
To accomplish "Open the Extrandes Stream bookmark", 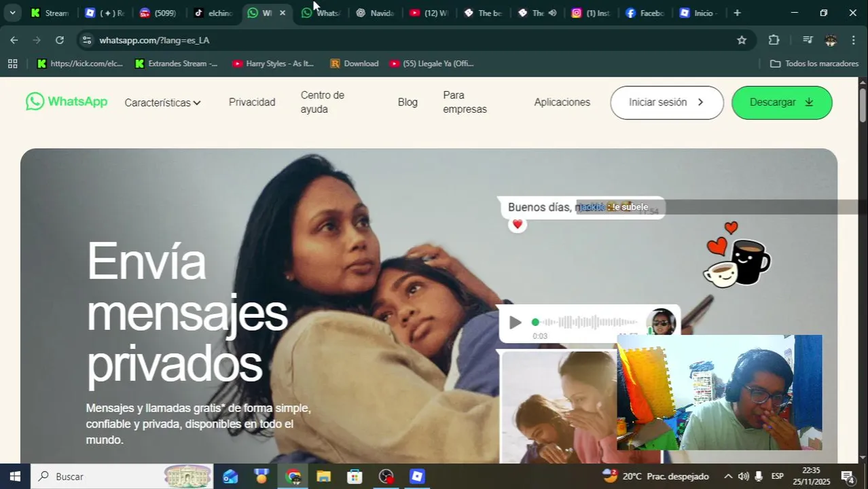I will click(177, 64).
